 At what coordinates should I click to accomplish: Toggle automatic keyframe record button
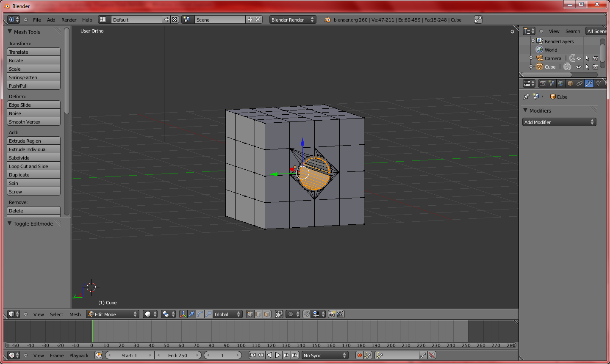click(x=359, y=355)
